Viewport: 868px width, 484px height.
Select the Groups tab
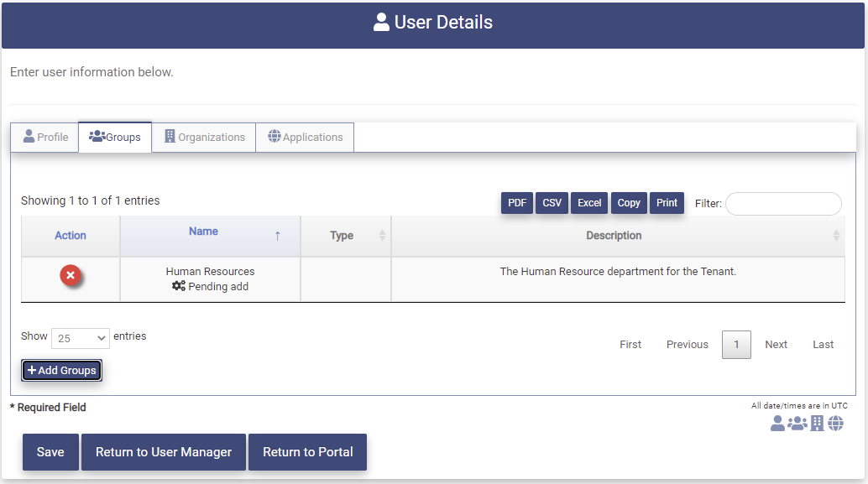(x=115, y=138)
